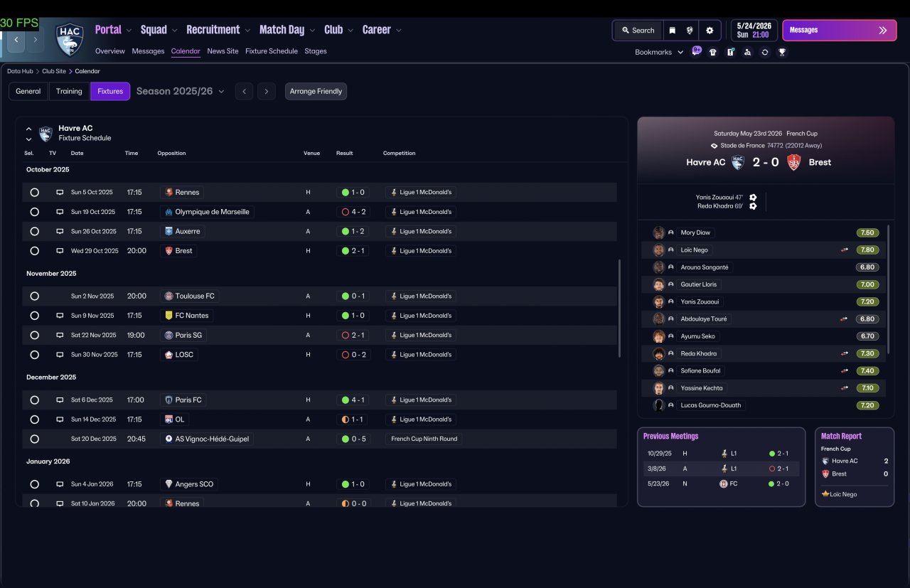Open the trophy competitions bookmark icon
The width and height of the screenshot is (910, 588).
point(782,52)
